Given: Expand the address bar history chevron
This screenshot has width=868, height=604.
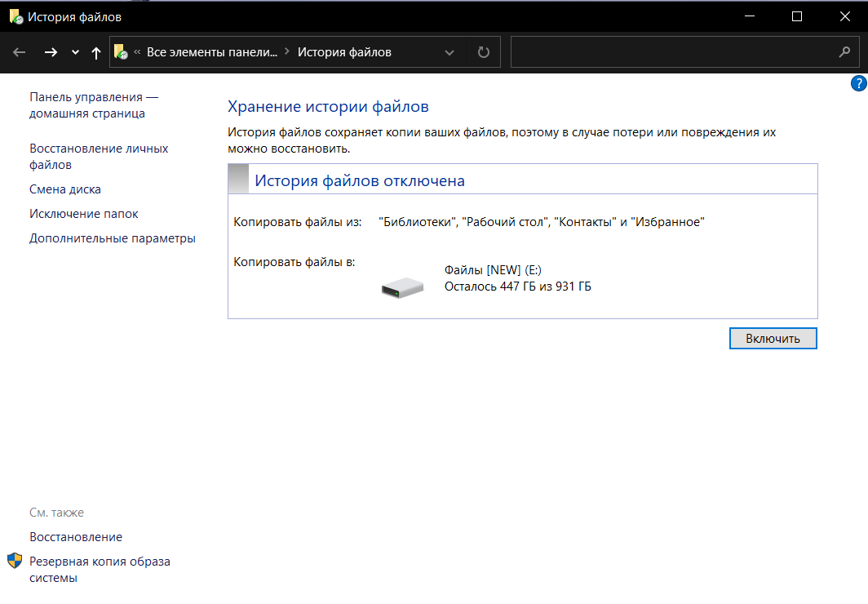Looking at the screenshot, I should 449,52.
